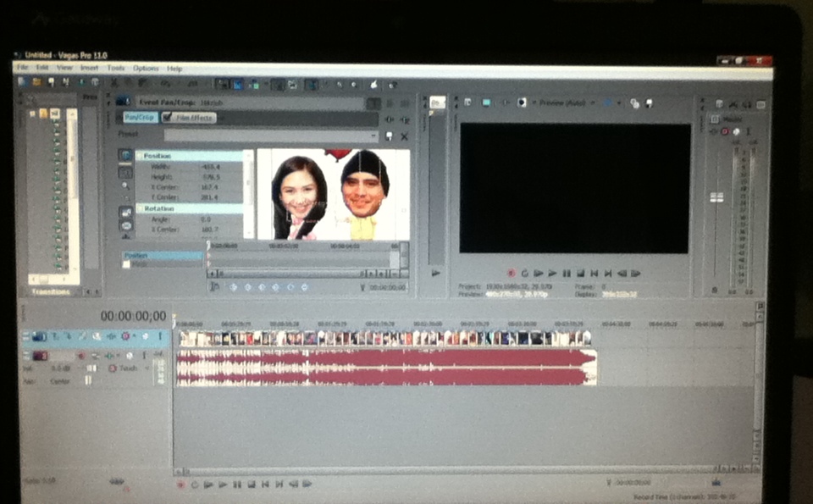Open the Tools menu

[x=116, y=68]
